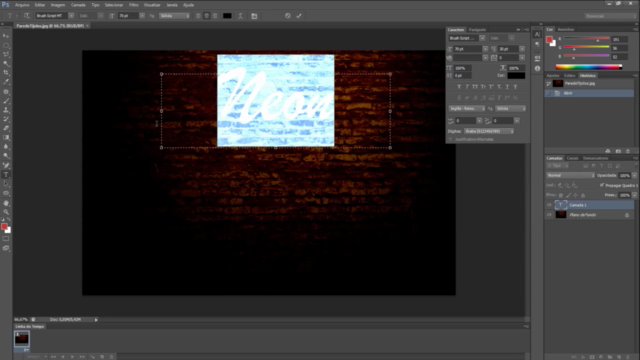The image size is (640, 360).
Task: Open the Filtro menu
Action: [x=133, y=5]
